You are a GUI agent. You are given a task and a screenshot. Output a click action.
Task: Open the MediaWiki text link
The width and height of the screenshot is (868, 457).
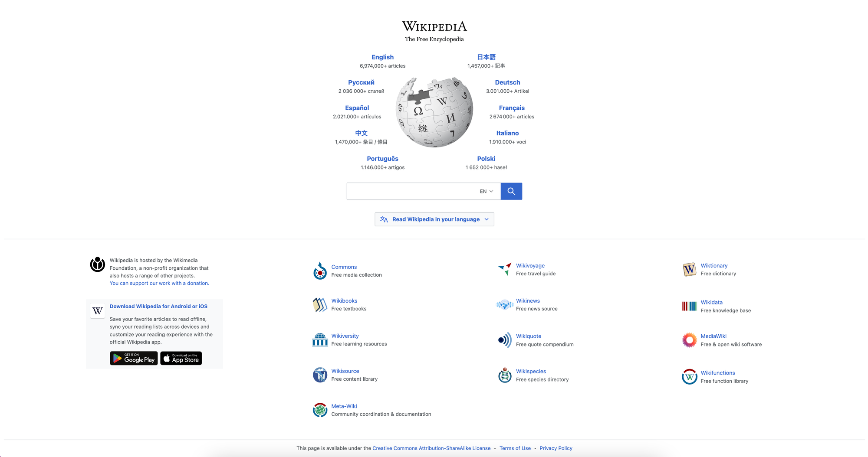713,336
